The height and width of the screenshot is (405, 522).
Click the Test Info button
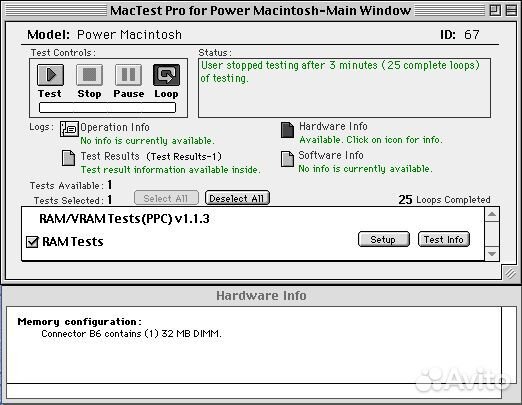(x=444, y=239)
